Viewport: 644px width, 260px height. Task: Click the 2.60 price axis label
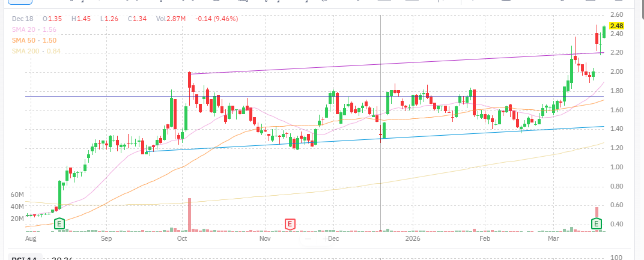[x=617, y=15]
